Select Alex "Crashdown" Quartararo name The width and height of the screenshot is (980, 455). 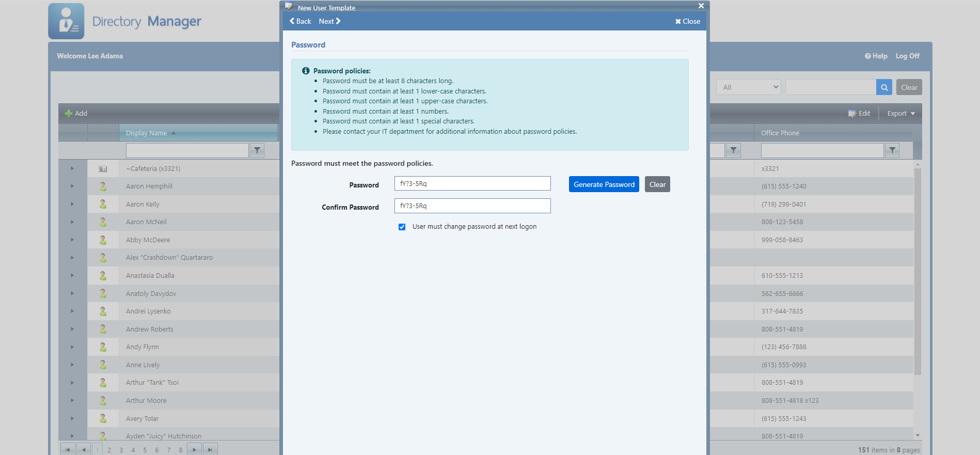coord(169,258)
